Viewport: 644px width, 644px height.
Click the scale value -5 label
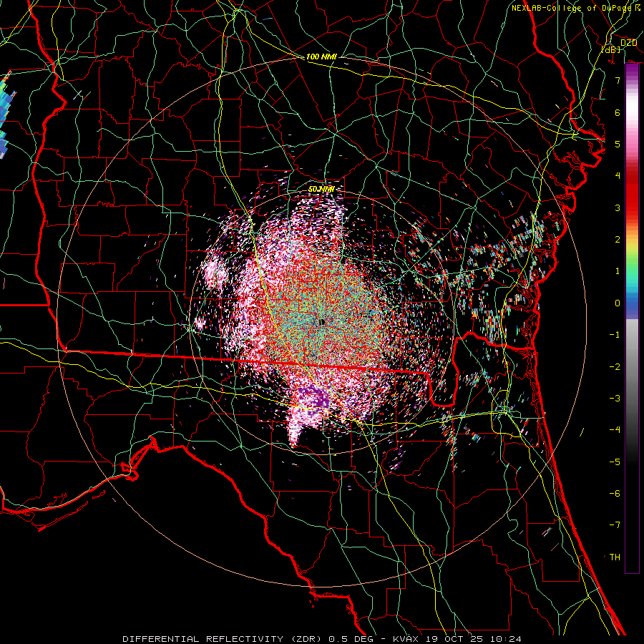point(615,462)
